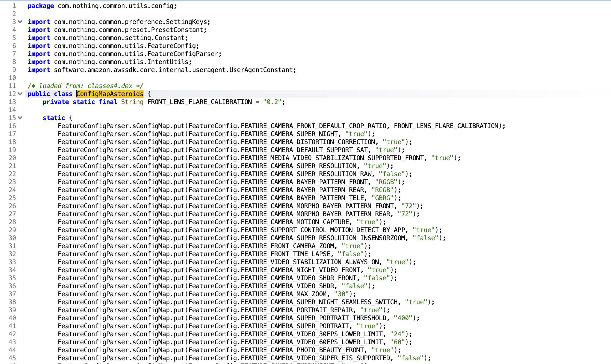The image size is (611, 364).
Task: Click the "400" threshold value on line 40
Action: pos(403,318)
